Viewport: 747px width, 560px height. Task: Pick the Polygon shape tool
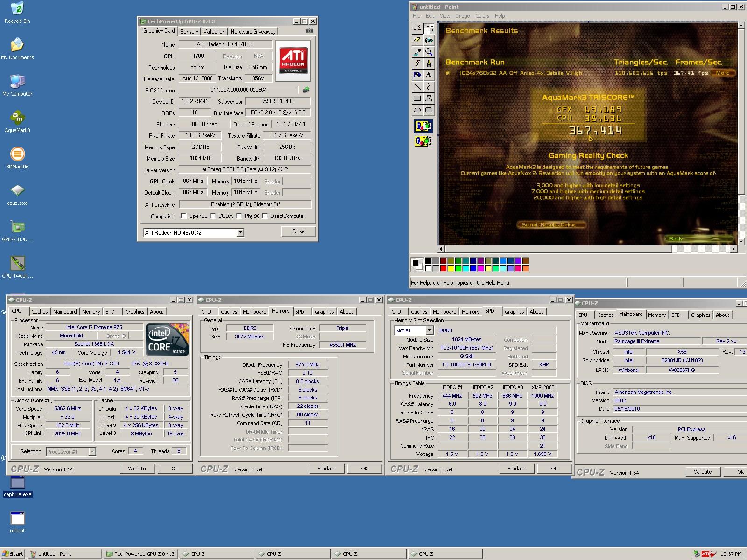pos(429,98)
